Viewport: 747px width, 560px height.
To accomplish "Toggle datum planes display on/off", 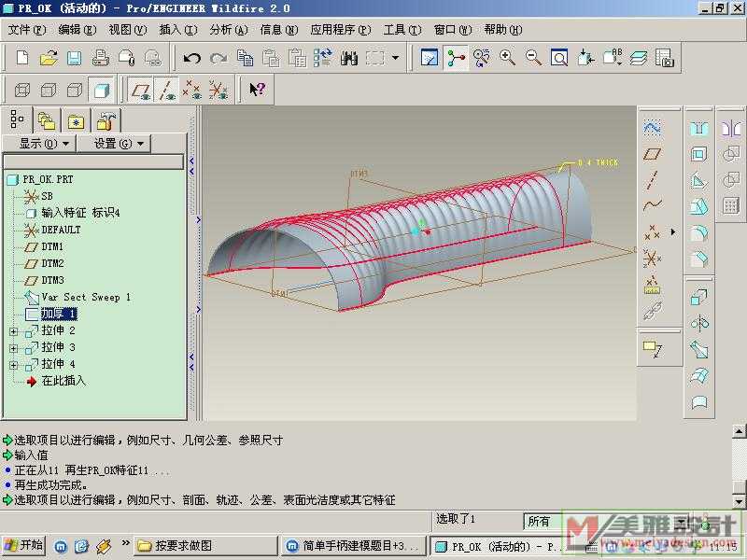I will 141,90.
